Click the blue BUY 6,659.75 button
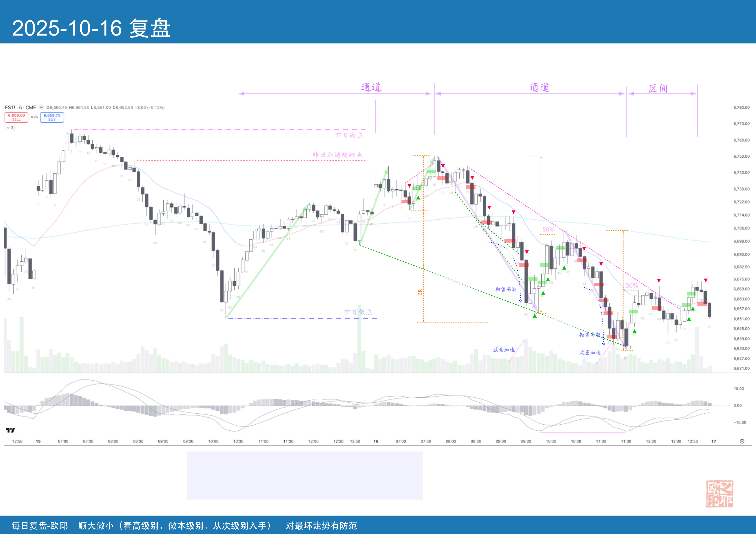 [52, 117]
